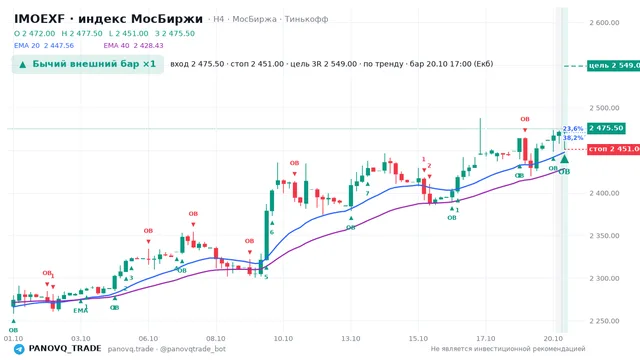Screen dimensions: 640x360
Task: Open the panovq.trade website link
Action: click(x=131, y=349)
